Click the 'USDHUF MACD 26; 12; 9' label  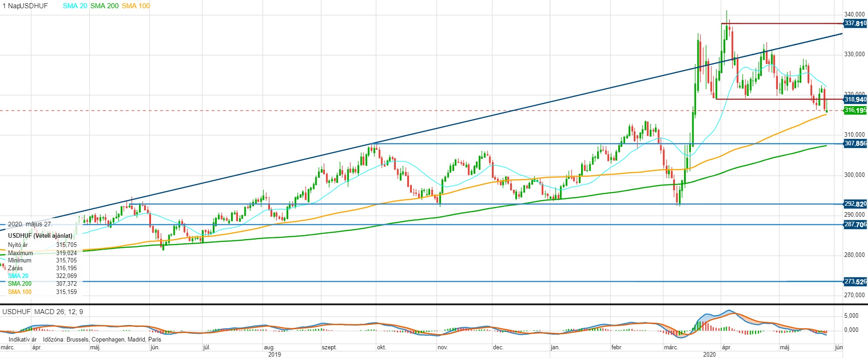click(x=43, y=312)
